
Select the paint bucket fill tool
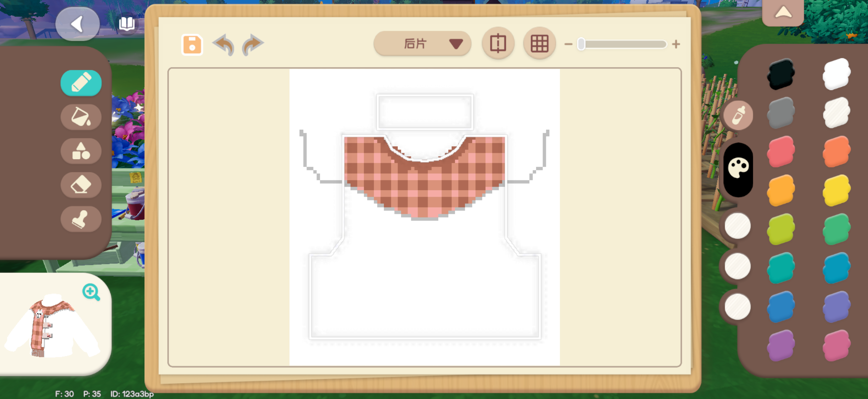coord(81,117)
